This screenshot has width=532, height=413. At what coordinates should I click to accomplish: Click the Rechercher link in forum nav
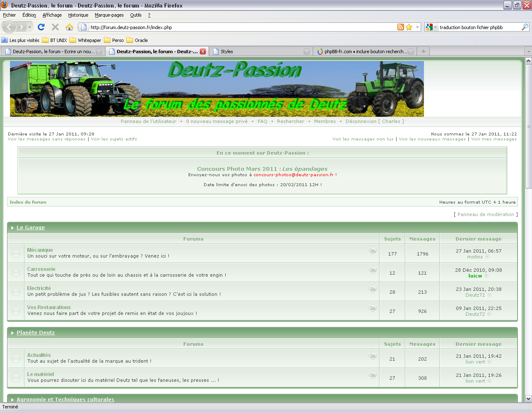291,121
